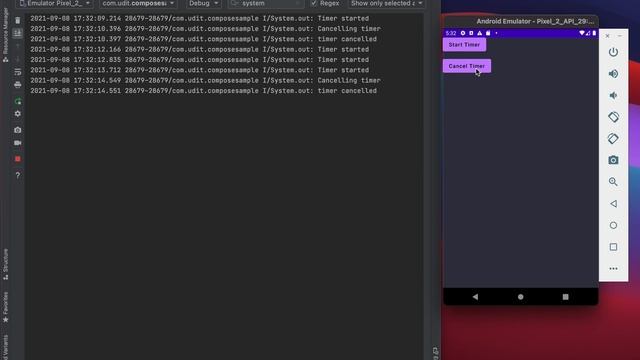Click log line at 17:32:10.396 'Cancelling timer'
This screenshot has width=640, height=360.
(205, 29)
